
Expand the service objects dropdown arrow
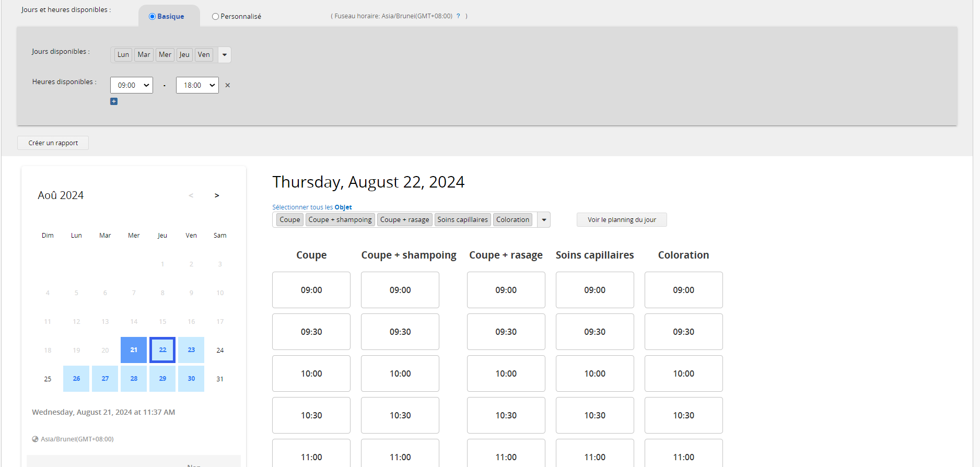tap(544, 220)
